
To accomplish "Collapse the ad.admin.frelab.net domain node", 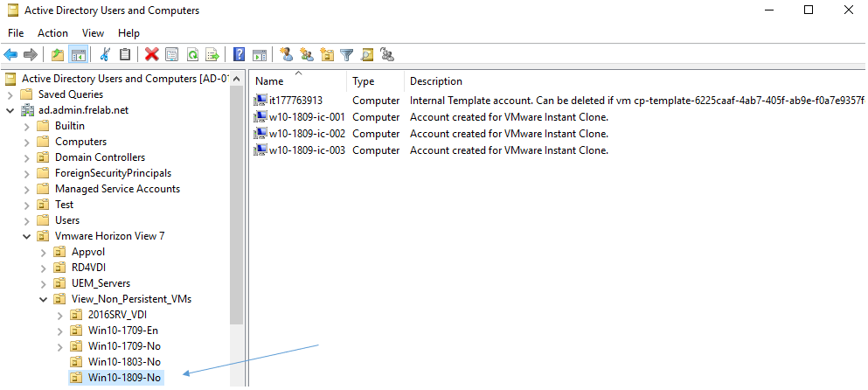I will [10, 110].
